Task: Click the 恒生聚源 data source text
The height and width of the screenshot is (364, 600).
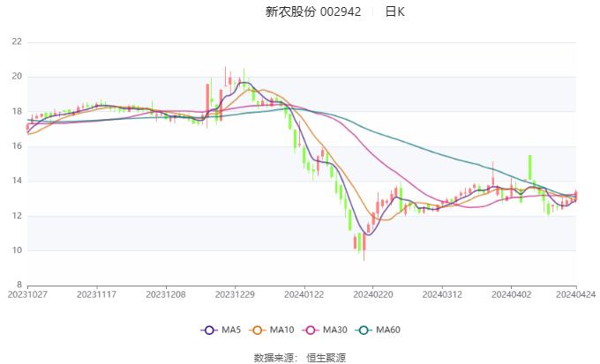Action: point(327,358)
